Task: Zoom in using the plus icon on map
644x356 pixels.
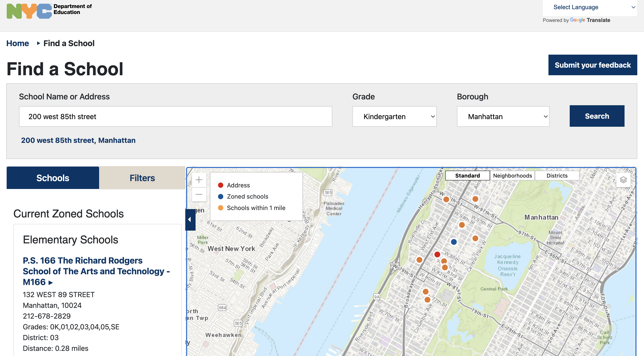Action: (199, 180)
